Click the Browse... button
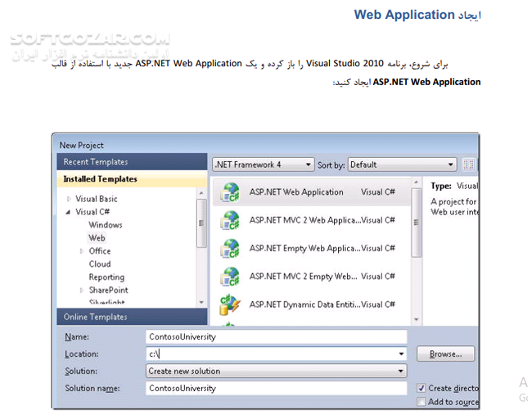 445,354
